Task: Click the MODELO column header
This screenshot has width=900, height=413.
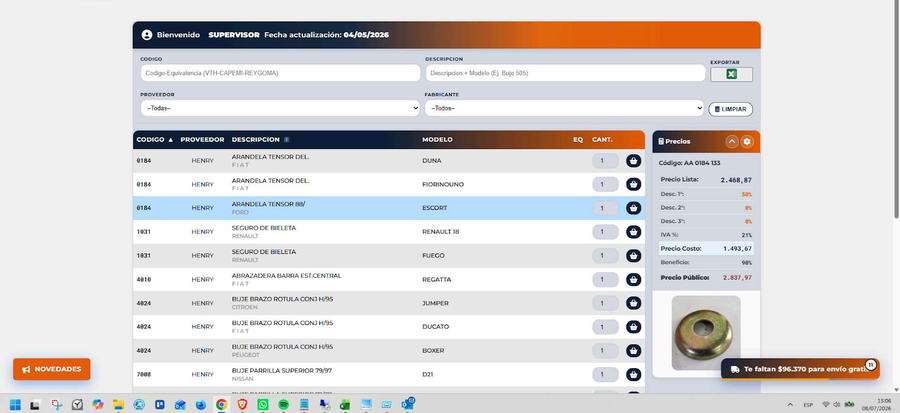Action: coord(437,140)
